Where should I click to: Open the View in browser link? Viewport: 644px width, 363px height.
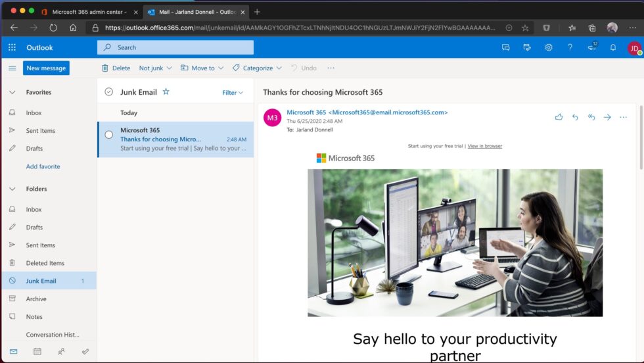click(484, 146)
